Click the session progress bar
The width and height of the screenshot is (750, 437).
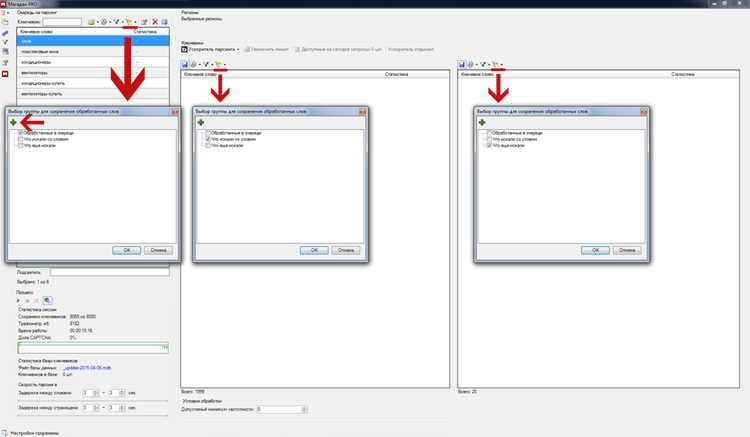(93, 348)
